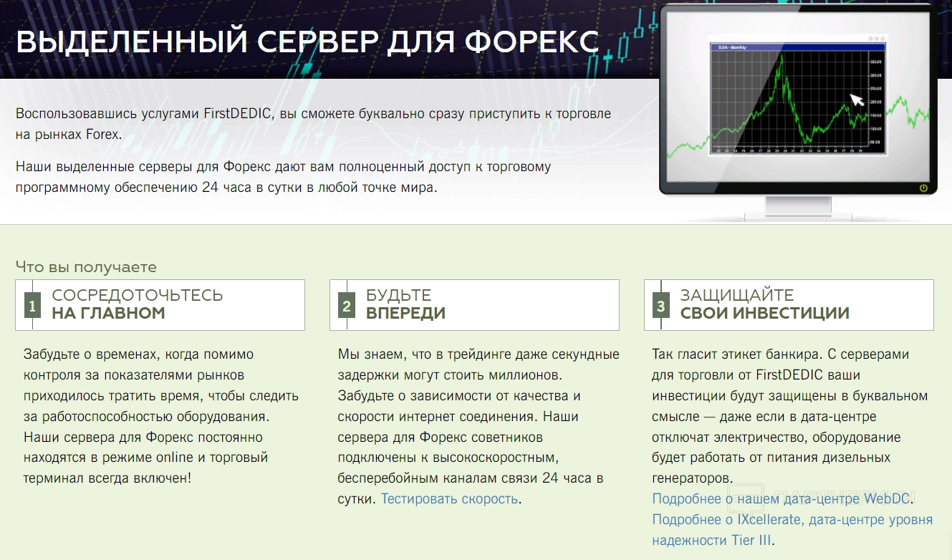Click the paragraph starting 'Воспользовавшись услугами FirstDEDIC'

pos(314,124)
